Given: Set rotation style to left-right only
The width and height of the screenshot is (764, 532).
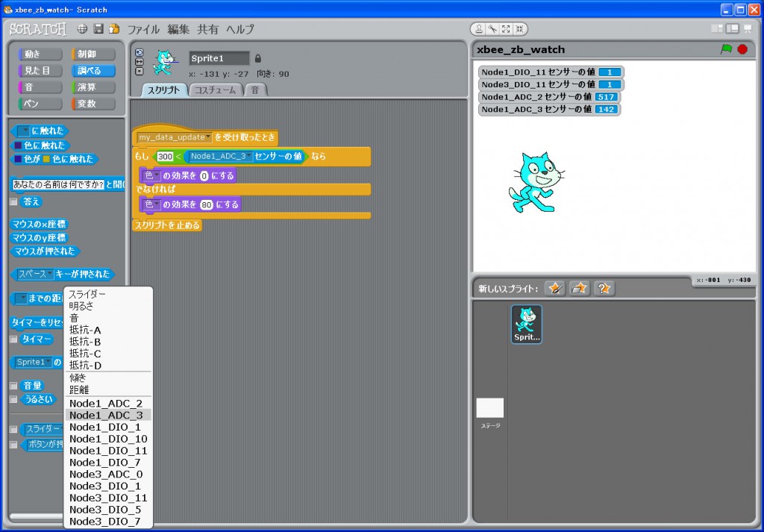Looking at the screenshot, I should pos(140,62).
